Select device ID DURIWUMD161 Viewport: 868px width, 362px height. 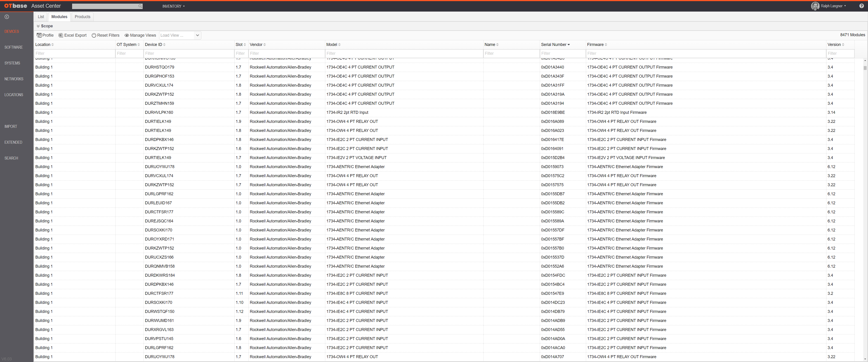pyautogui.click(x=159, y=321)
